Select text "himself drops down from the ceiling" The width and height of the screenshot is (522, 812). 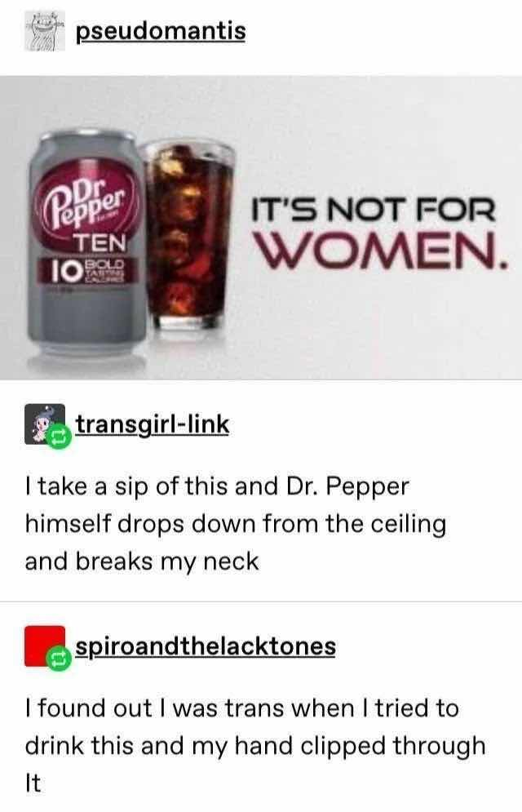click(236, 524)
